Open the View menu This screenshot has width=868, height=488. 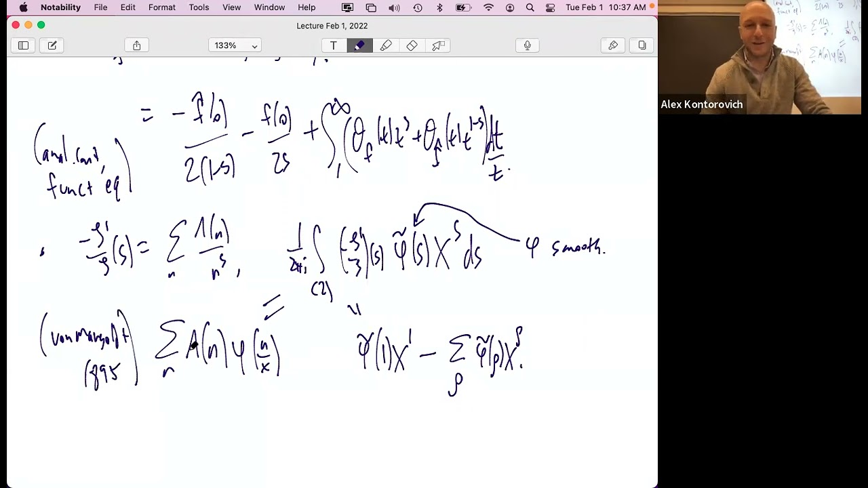[x=231, y=7]
